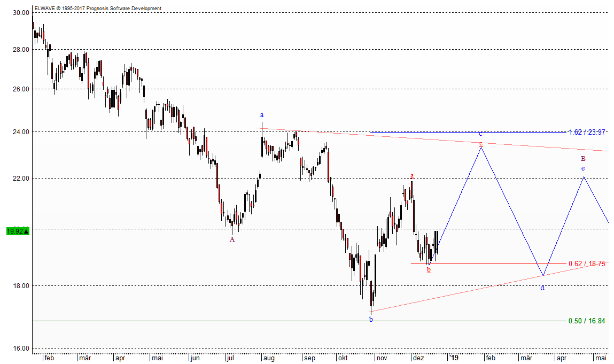
Task: Select the 24.00 price axis label
Action: [x=21, y=132]
